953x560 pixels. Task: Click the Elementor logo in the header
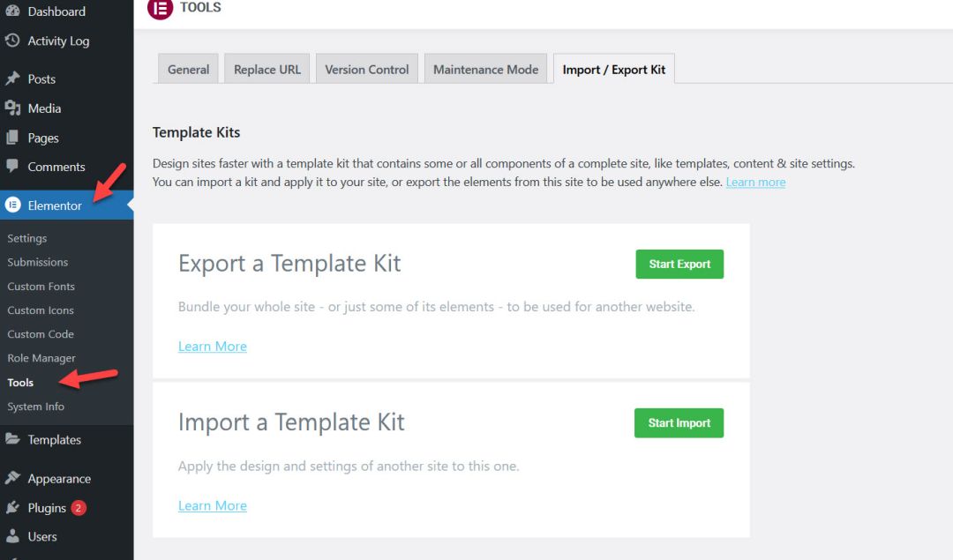click(x=159, y=9)
